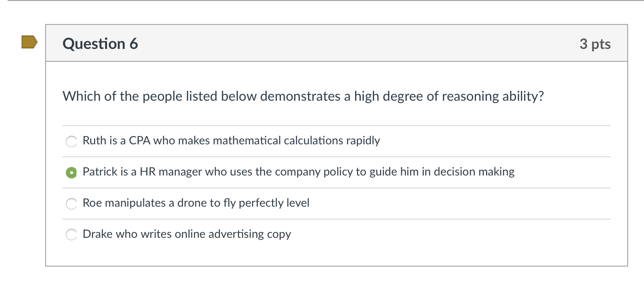
Task: Flag Question 6 with the bookmark icon
Action: click(x=29, y=42)
